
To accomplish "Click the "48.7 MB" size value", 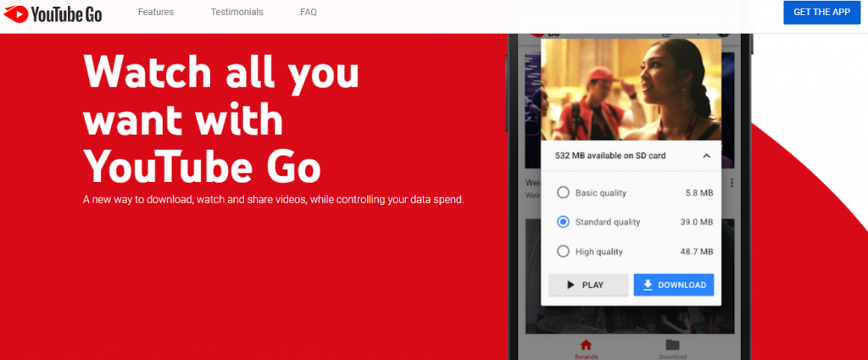I will click(x=697, y=252).
